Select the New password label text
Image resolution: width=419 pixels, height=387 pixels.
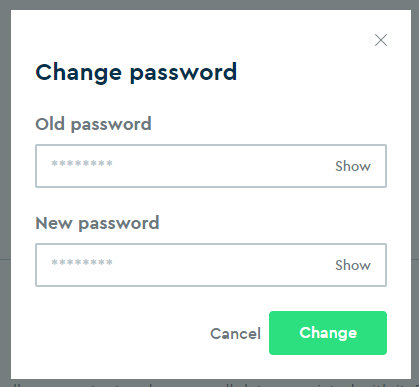click(97, 223)
